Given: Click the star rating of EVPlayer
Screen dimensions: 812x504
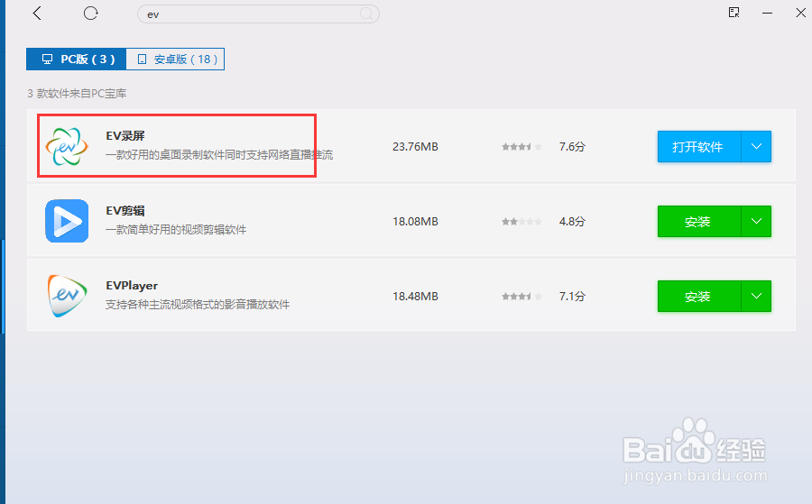Looking at the screenshot, I should tap(521, 297).
